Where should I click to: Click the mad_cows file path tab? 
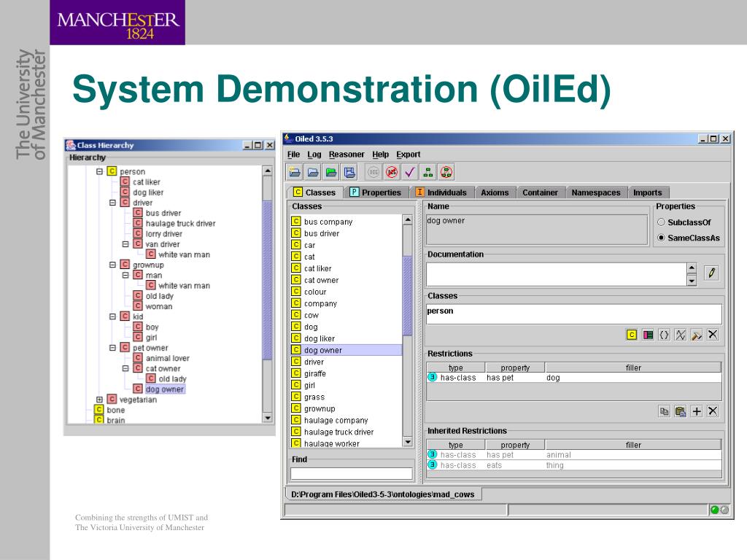[383, 494]
